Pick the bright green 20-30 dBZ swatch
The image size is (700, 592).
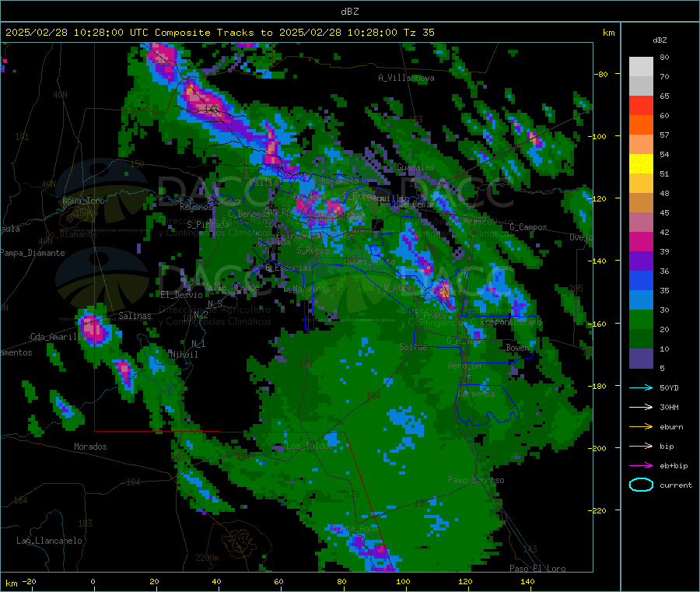(x=641, y=320)
